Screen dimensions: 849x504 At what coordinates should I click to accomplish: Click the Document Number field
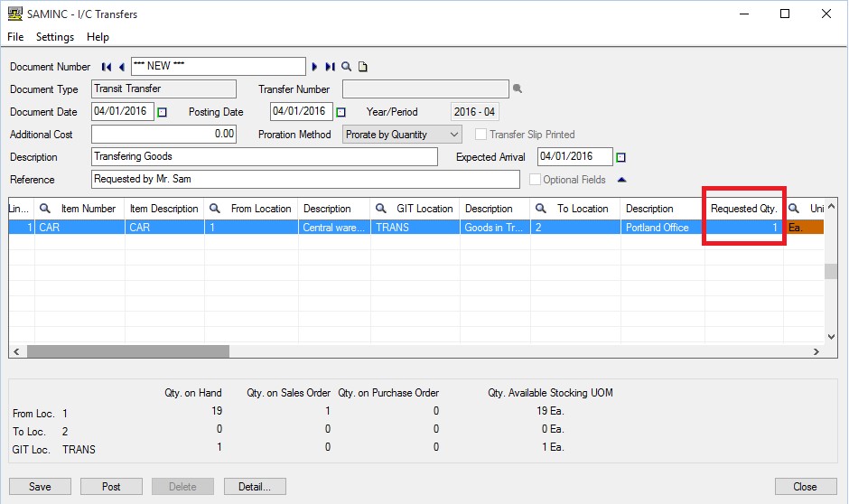(x=219, y=66)
